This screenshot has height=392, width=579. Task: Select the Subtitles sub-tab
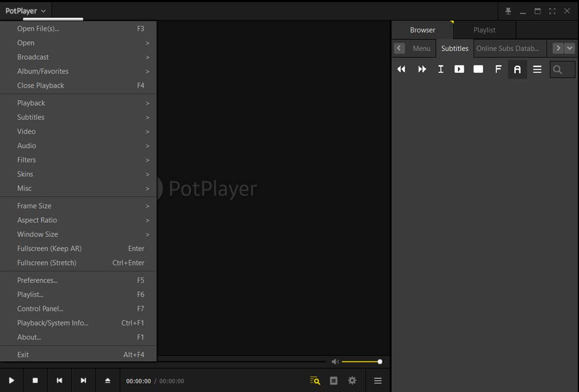coord(455,49)
